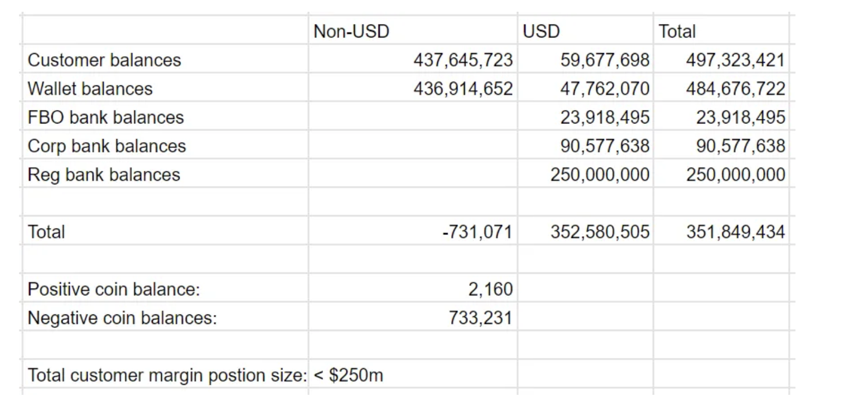Click the Total column header cell

click(x=721, y=31)
